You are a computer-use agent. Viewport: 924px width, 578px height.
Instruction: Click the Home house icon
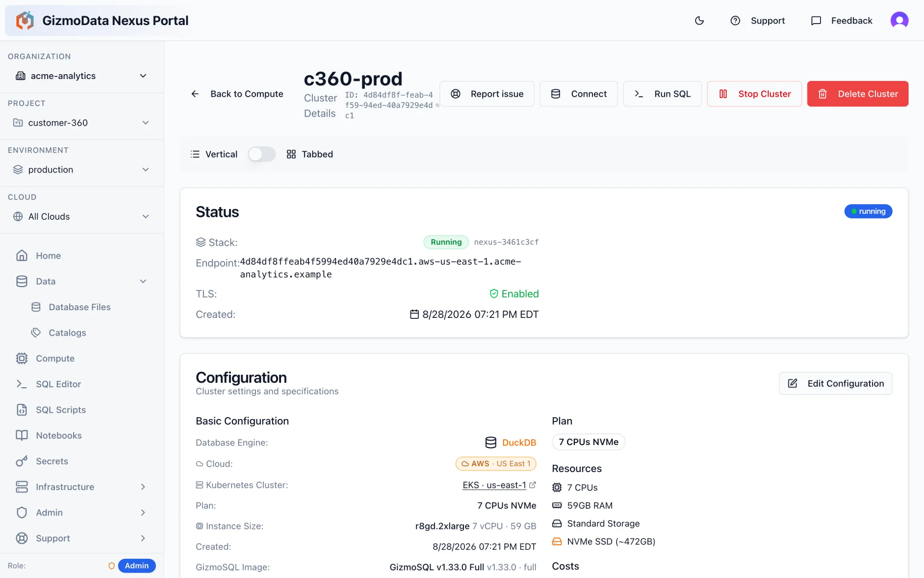coord(22,256)
